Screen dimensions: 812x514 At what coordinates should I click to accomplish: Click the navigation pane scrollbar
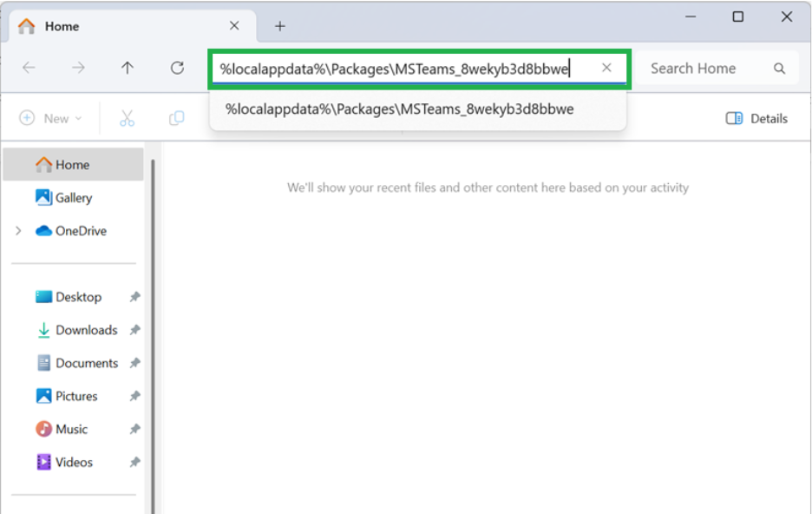click(x=153, y=336)
